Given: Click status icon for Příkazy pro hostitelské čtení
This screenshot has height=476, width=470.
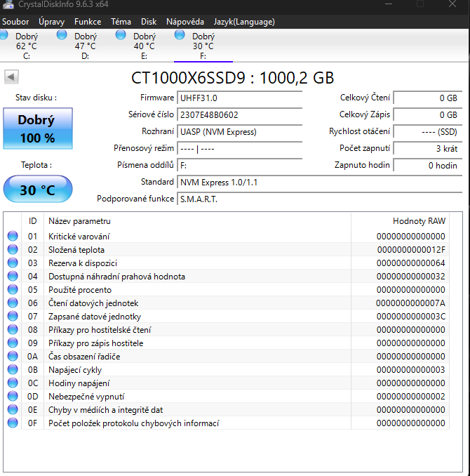Looking at the screenshot, I should [x=13, y=329].
